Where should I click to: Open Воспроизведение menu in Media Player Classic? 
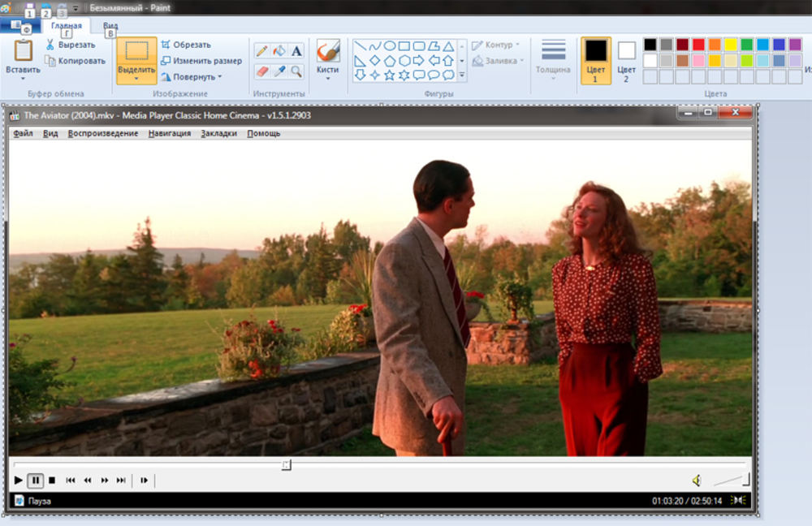coord(103,133)
